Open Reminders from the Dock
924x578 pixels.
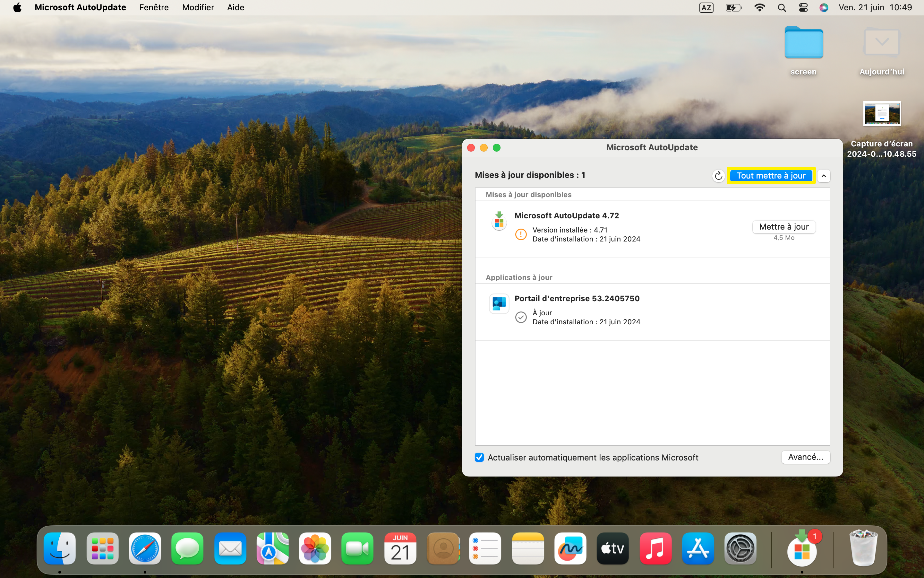click(485, 548)
